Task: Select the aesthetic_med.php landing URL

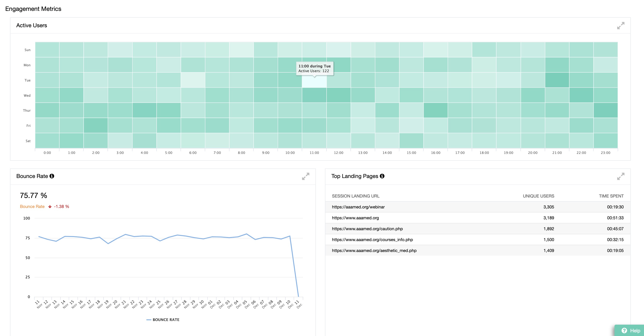Action: click(374, 251)
